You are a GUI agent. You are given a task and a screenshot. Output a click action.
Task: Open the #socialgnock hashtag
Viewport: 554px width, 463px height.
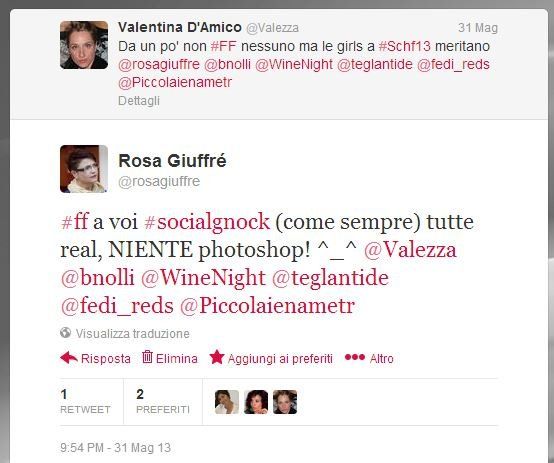coord(207,222)
